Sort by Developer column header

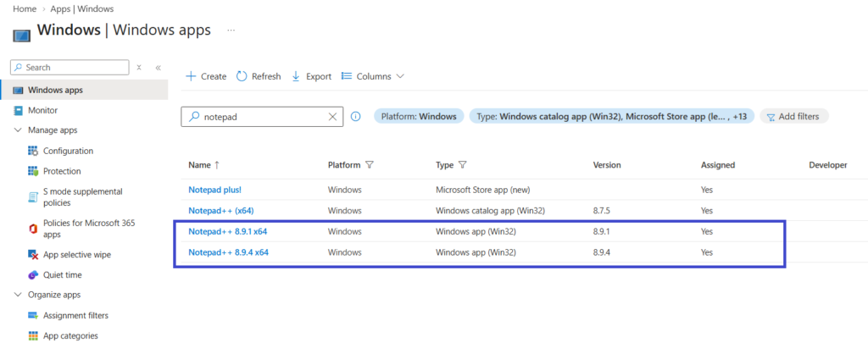click(828, 165)
